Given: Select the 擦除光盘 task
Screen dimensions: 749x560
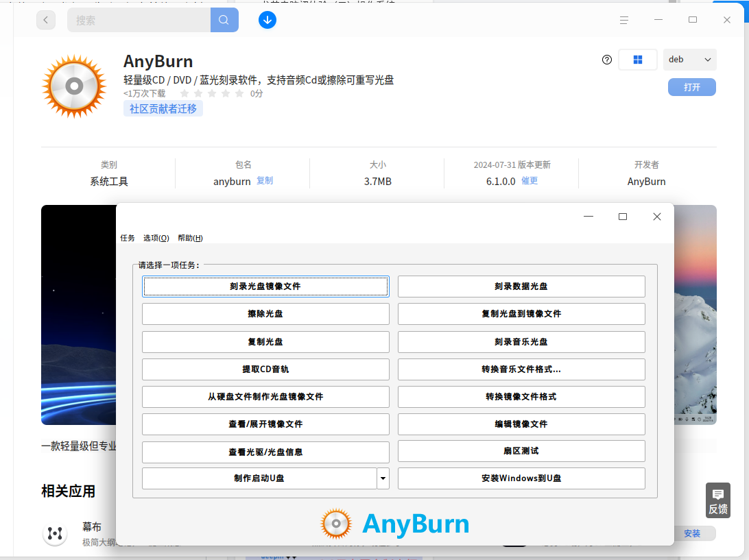Looking at the screenshot, I should coord(265,314).
